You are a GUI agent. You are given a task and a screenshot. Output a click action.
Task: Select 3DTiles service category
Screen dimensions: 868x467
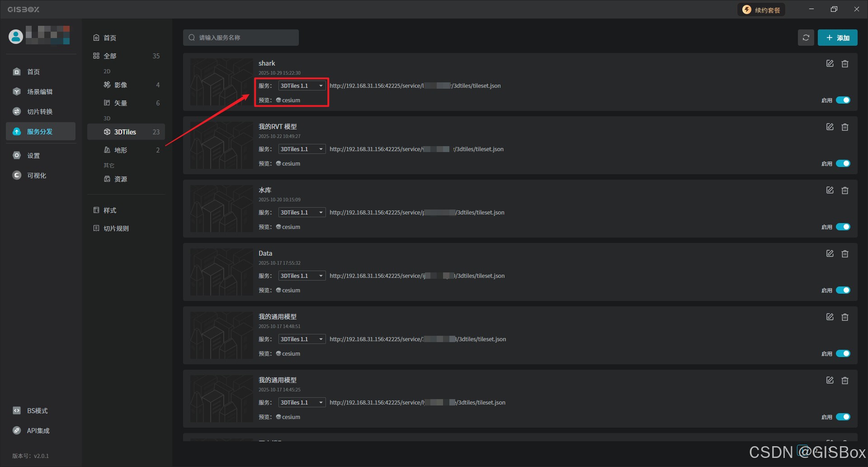[126, 132]
